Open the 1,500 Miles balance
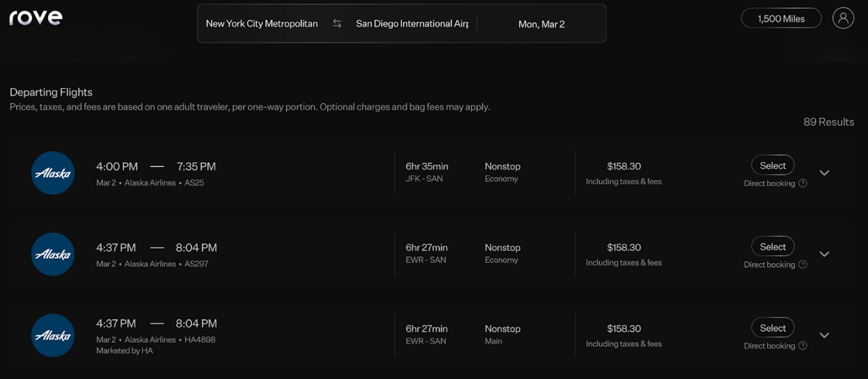The image size is (868, 379). [781, 19]
